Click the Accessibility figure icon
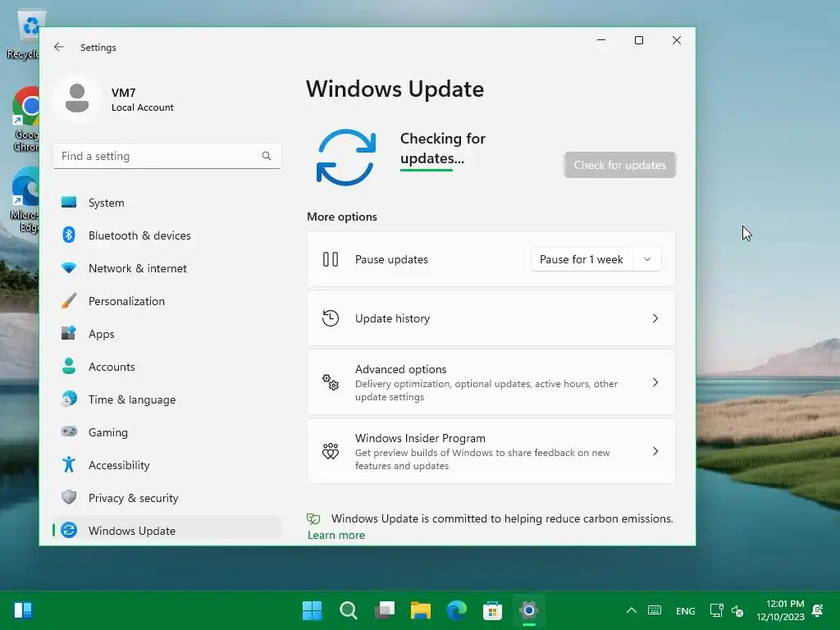 click(x=69, y=464)
